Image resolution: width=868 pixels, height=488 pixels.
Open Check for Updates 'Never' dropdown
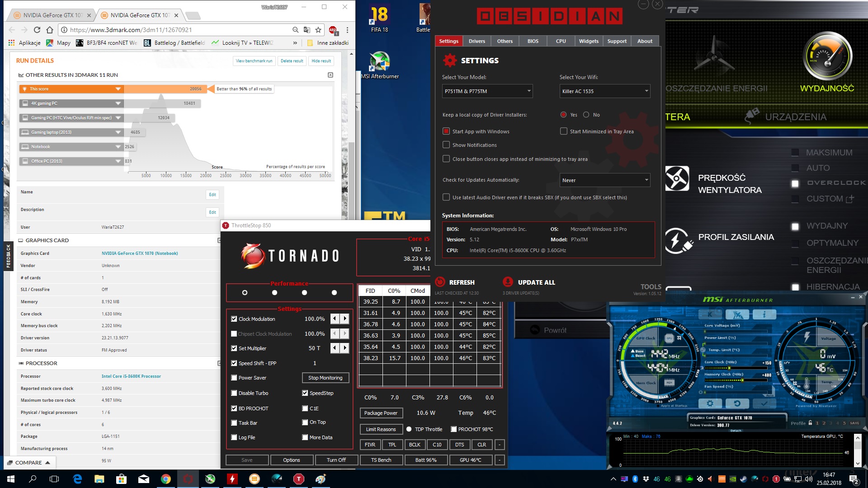pos(605,180)
